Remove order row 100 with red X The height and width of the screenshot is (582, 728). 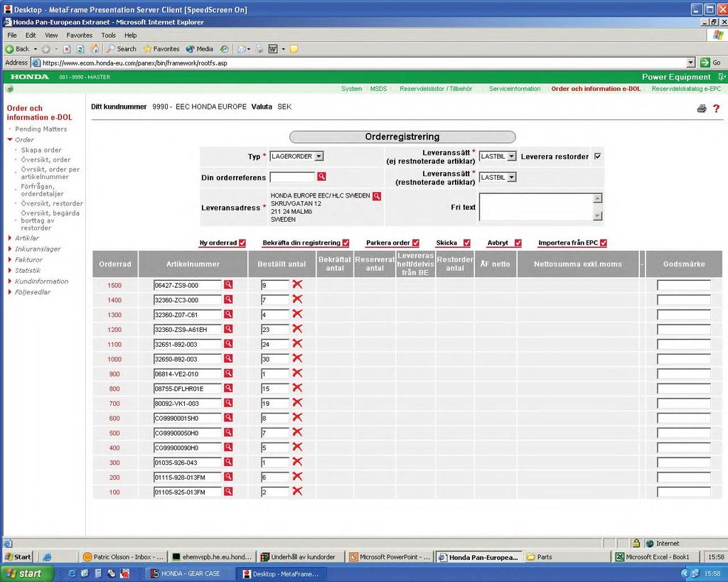(x=297, y=491)
